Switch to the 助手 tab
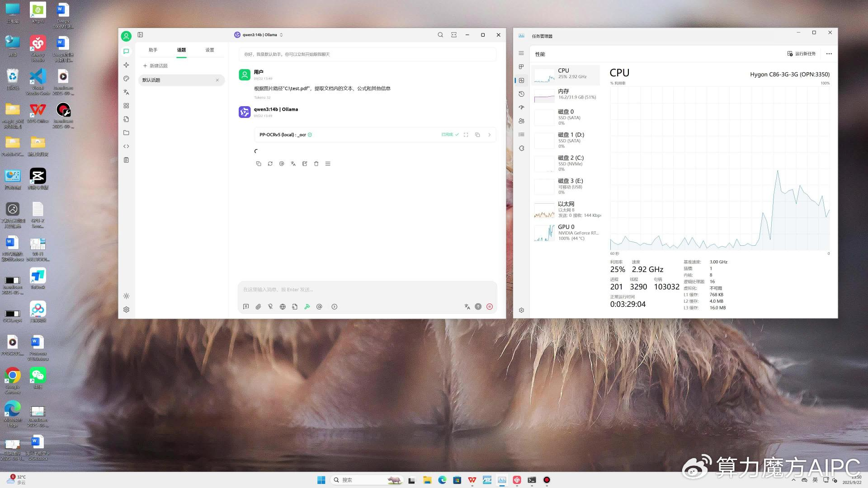 (153, 50)
